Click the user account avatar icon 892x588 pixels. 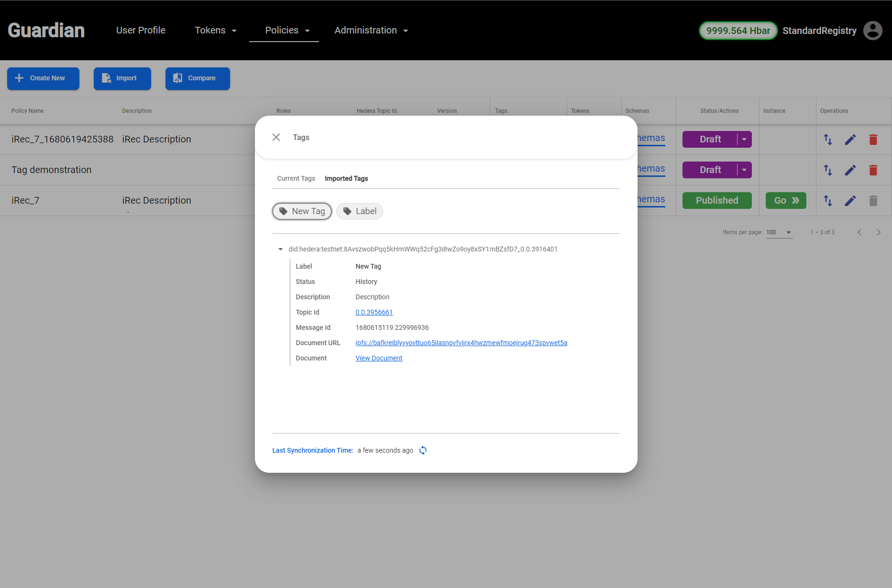(x=872, y=31)
